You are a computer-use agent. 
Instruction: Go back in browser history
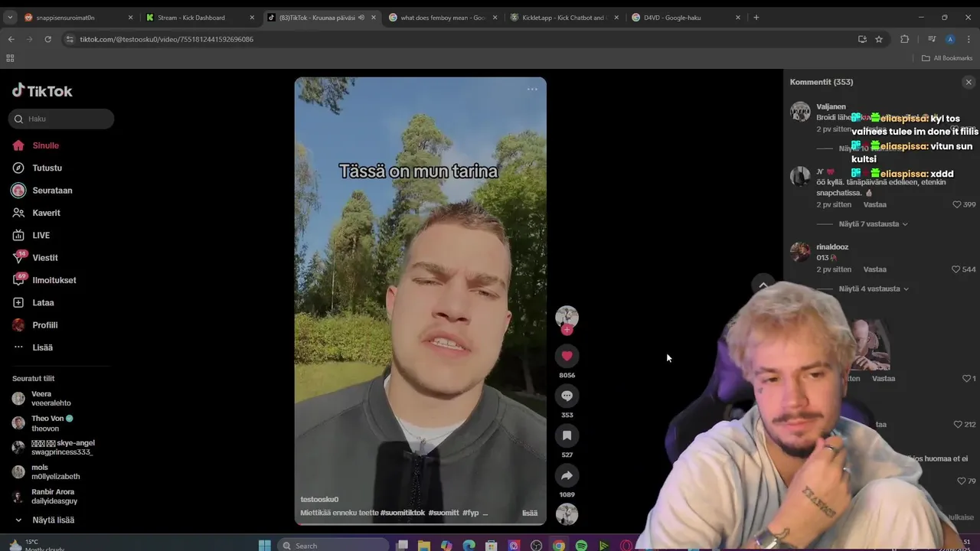[11, 39]
